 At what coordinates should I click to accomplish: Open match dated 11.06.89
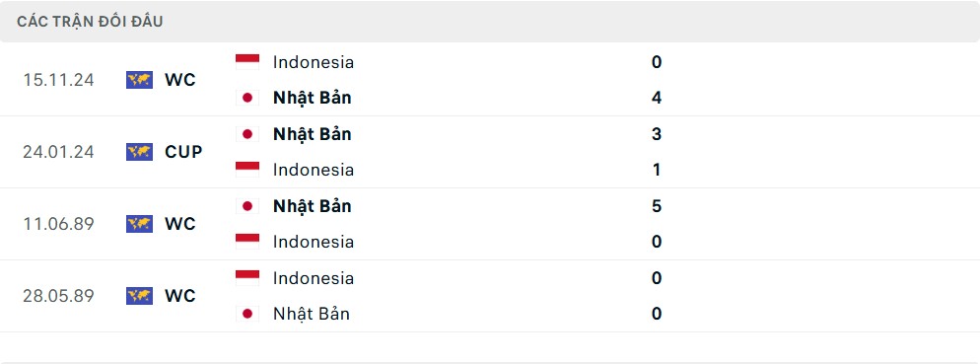click(490, 224)
